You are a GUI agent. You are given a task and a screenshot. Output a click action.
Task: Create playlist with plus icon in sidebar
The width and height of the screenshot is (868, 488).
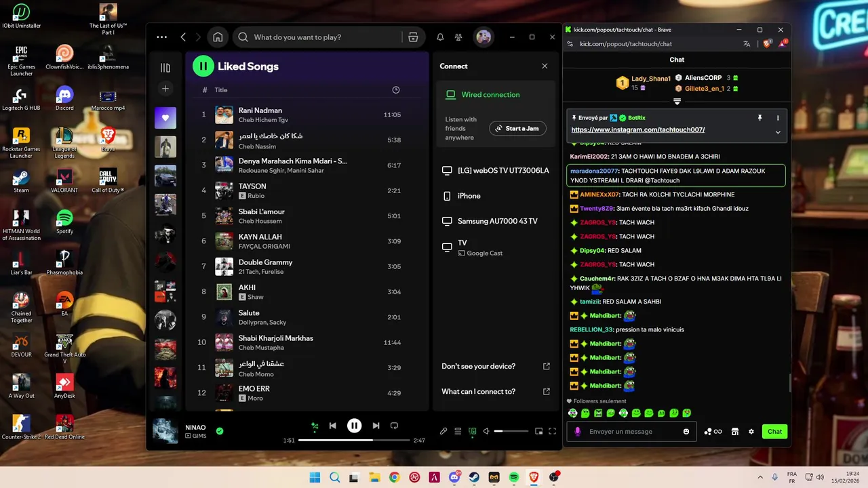(165, 89)
